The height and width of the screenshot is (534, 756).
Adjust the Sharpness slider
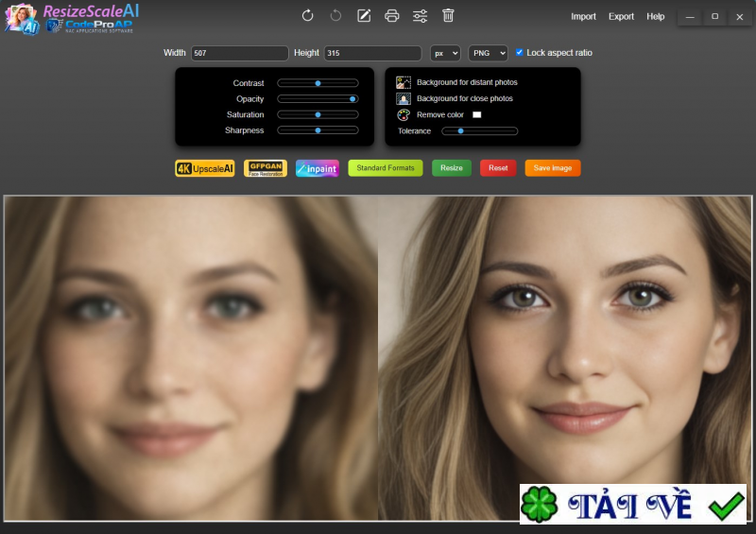pyautogui.click(x=318, y=130)
